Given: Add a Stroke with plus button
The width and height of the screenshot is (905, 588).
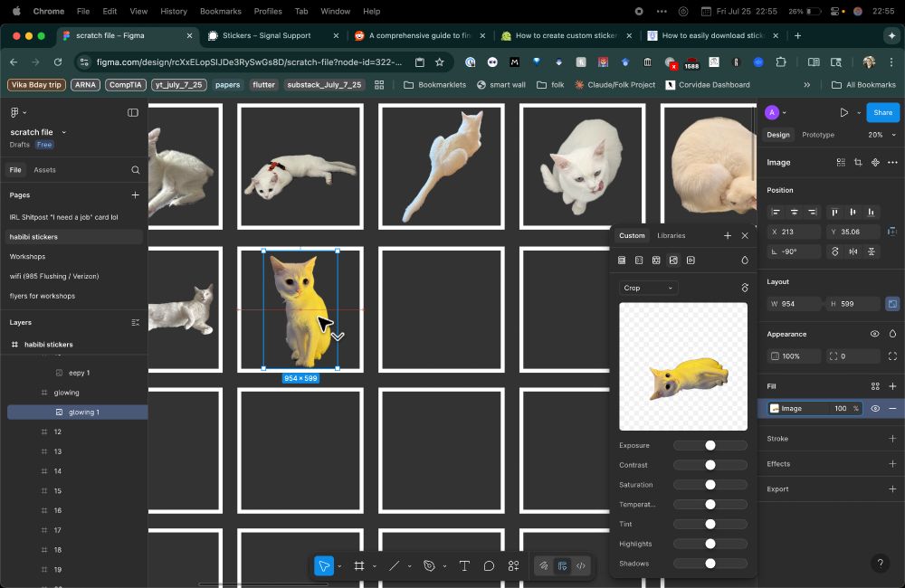Looking at the screenshot, I should point(892,439).
